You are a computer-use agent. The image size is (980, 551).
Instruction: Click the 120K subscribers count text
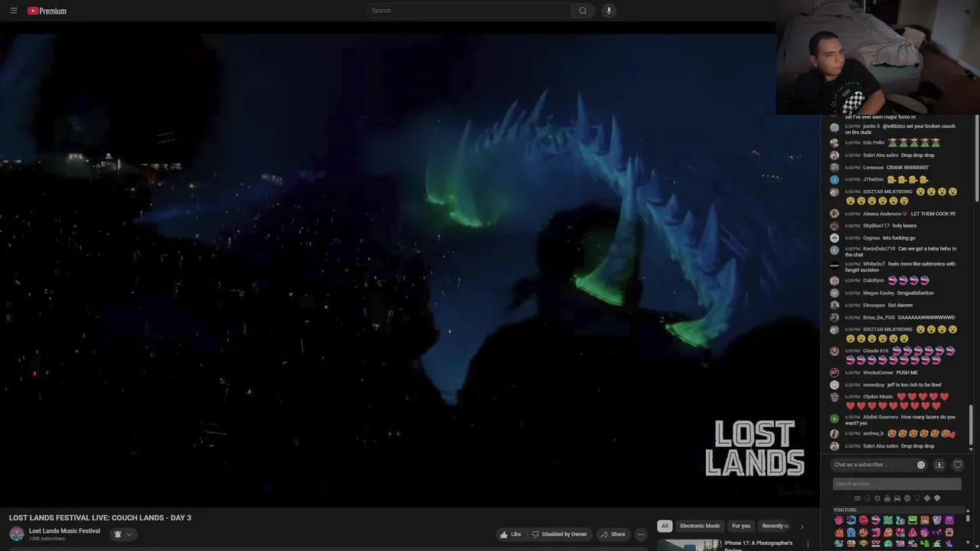(x=47, y=539)
